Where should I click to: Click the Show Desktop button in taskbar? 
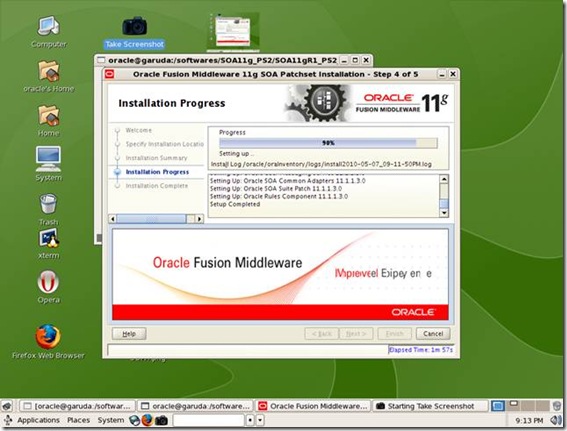point(7,406)
